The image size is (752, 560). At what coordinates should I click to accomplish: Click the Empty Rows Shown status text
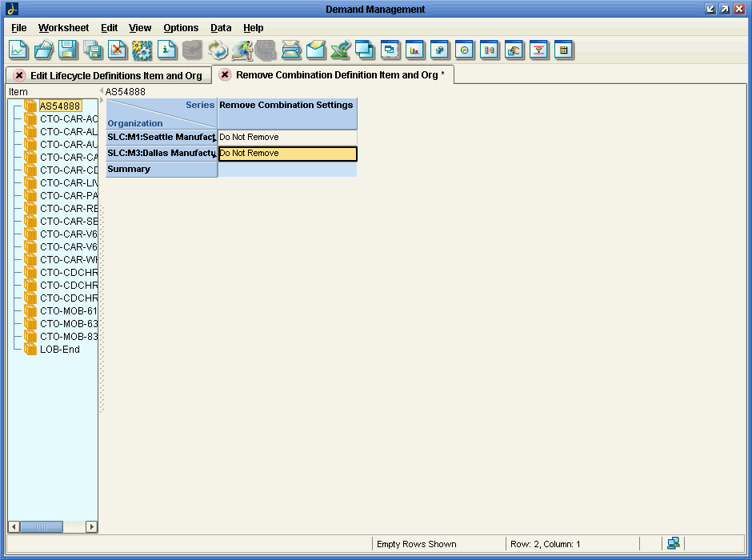pyautogui.click(x=416, y=544)
